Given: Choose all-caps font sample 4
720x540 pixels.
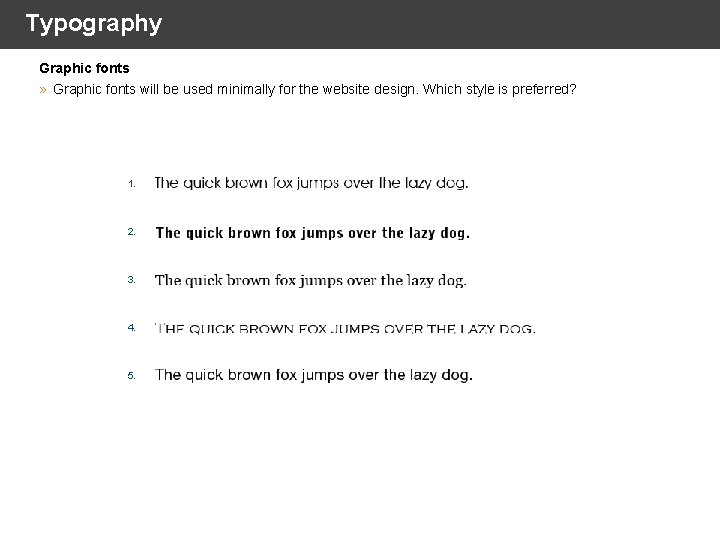Looking at the screenshot, I should [x=345, y=328].
